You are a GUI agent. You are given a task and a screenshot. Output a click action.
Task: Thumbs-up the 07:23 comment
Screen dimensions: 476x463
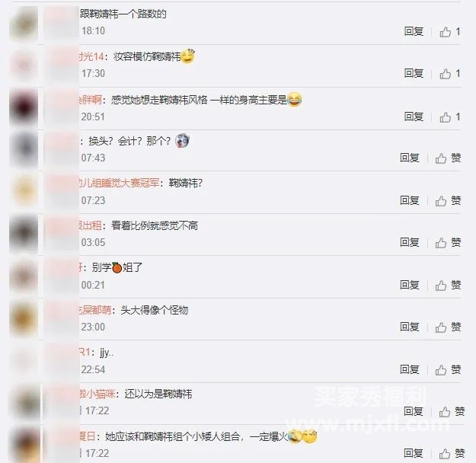[x=448, y=201]
